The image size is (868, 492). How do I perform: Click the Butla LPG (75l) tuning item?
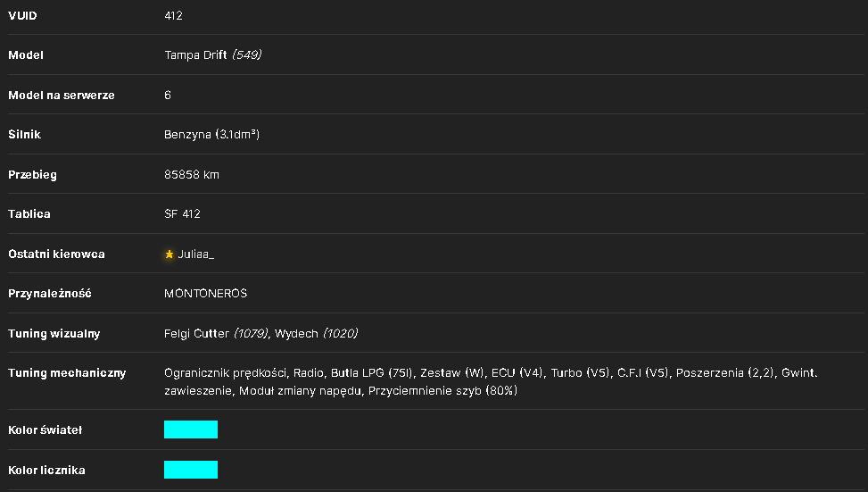371,373
